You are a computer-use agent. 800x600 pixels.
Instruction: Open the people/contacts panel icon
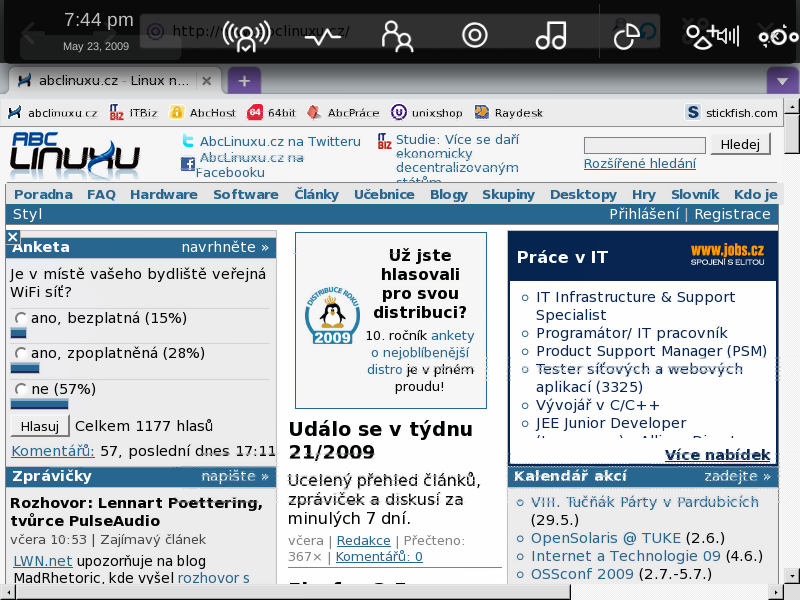(397, 36)
